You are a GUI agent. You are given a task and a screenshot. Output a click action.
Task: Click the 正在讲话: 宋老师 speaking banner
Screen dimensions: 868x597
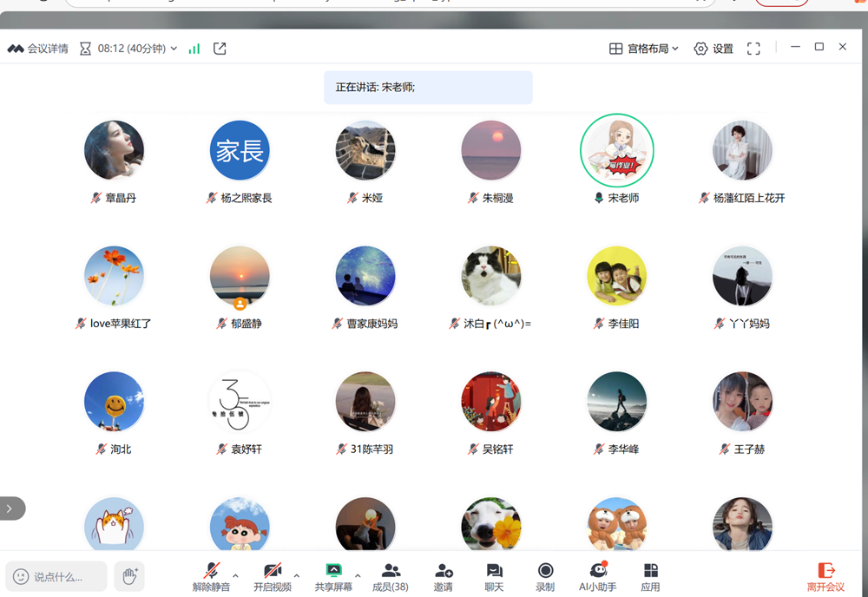[x=428, y=88]
